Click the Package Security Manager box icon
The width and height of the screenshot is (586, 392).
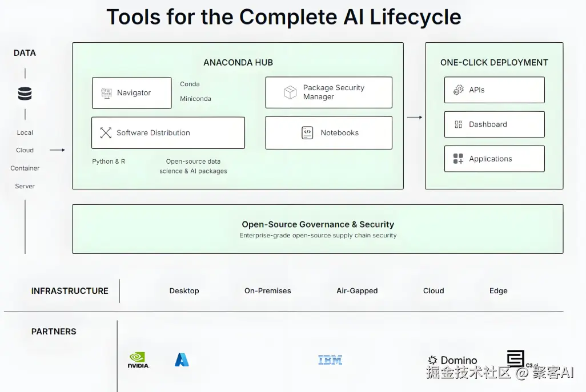(x=290, y=92)
